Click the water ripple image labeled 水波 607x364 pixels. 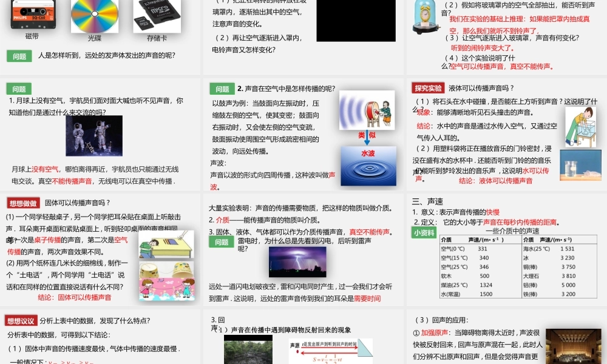pyautogui.click(x=368, y=166)
